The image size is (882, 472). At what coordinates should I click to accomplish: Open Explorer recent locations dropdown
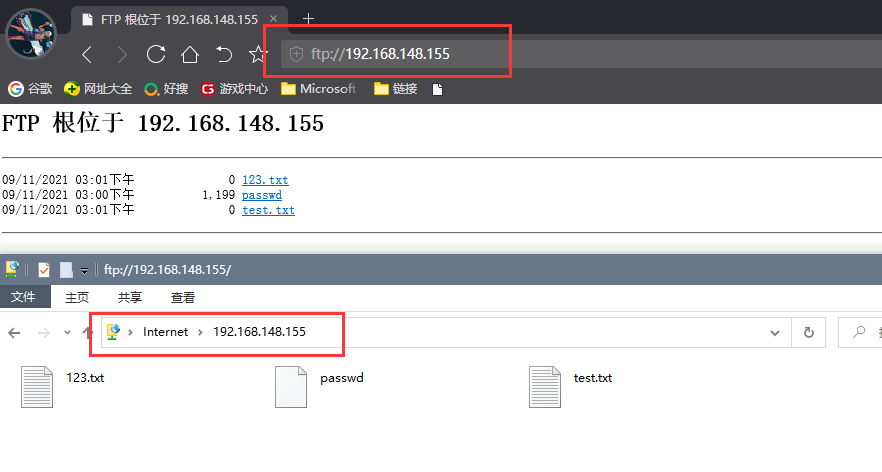click(68, 332)
